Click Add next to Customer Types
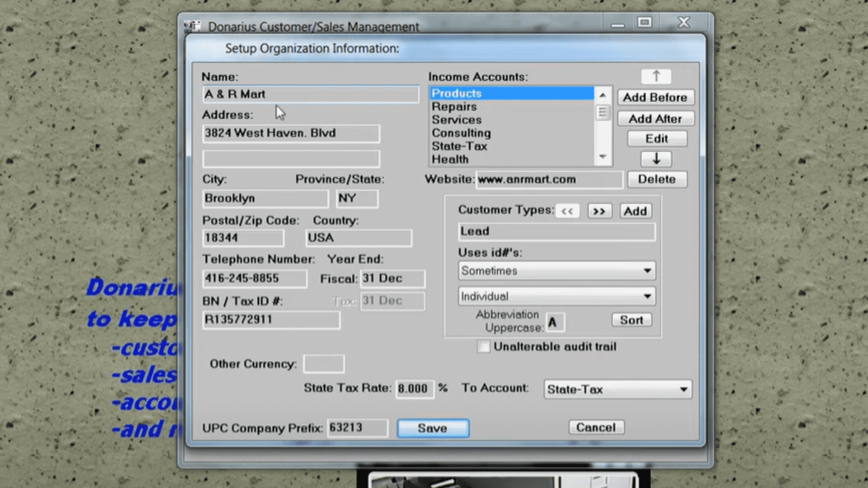Image resolution: width=868 pixels, height=488 pixels. [636, 211]
